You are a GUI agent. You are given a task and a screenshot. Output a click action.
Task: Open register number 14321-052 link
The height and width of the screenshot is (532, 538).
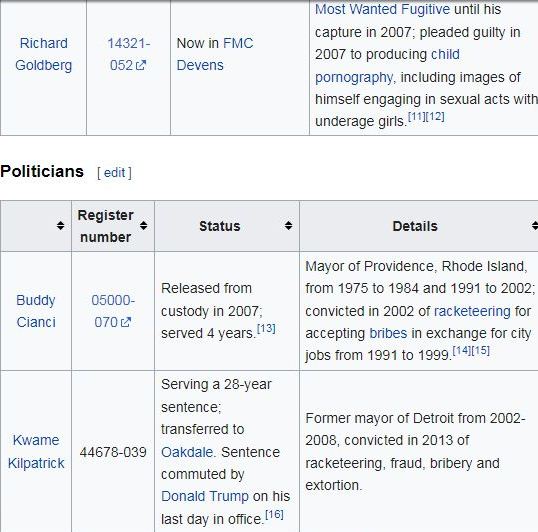(x=129, y=54)
